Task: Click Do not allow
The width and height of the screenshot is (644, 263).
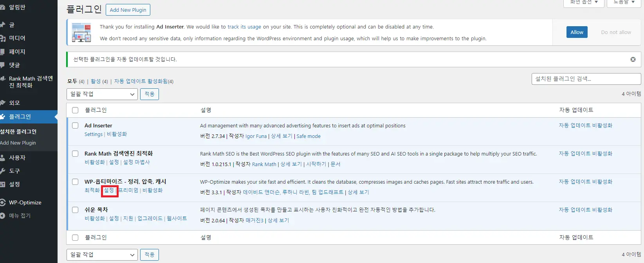Action: (x=616, y=32)
